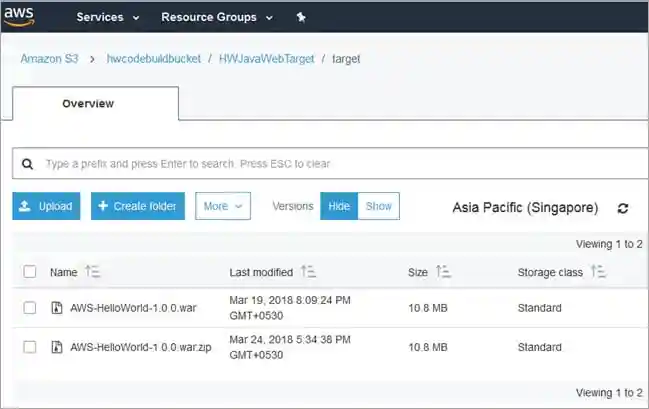The image size is (649, 409).
Task: Sort by Size column icon
Action: pos(443,272)
